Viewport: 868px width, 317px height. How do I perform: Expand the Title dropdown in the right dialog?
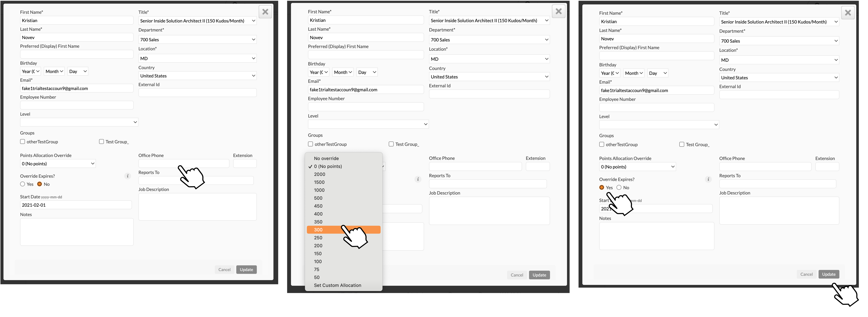779,22
